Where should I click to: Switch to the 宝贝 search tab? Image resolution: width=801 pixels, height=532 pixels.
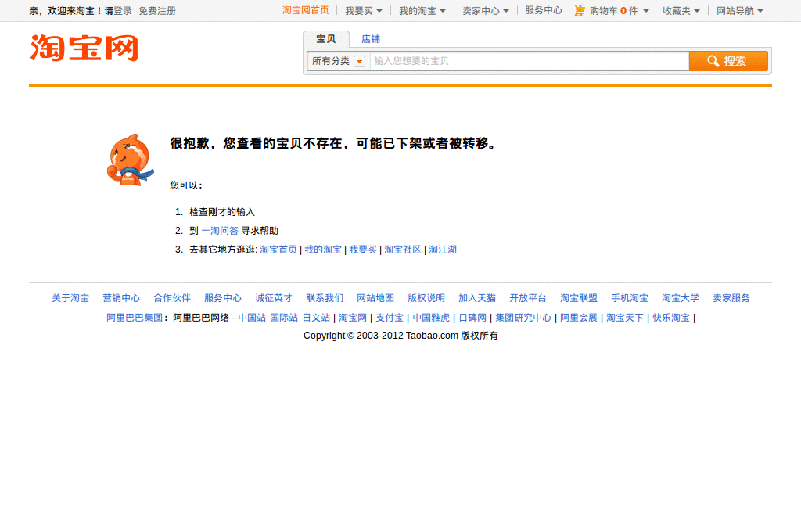(326, 39)
